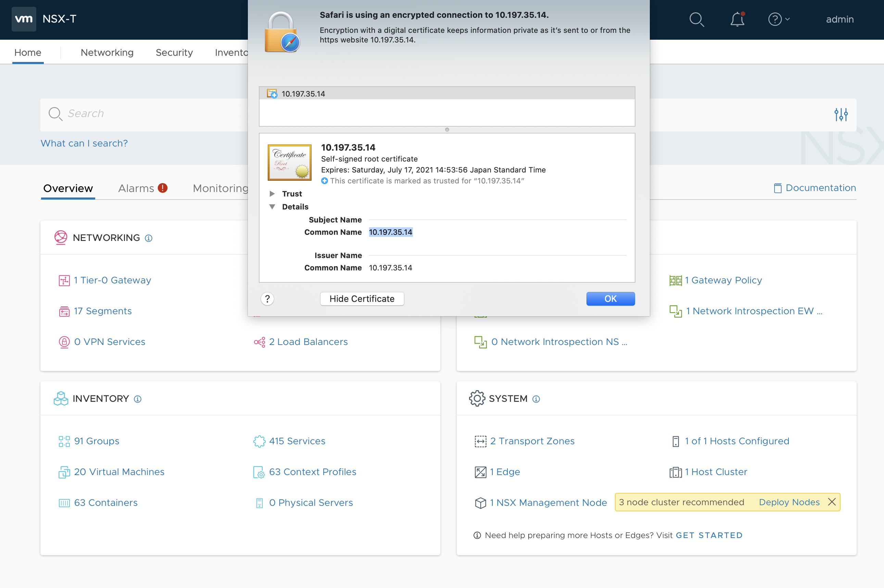Open 415 Services link

[x=297, y=441]
